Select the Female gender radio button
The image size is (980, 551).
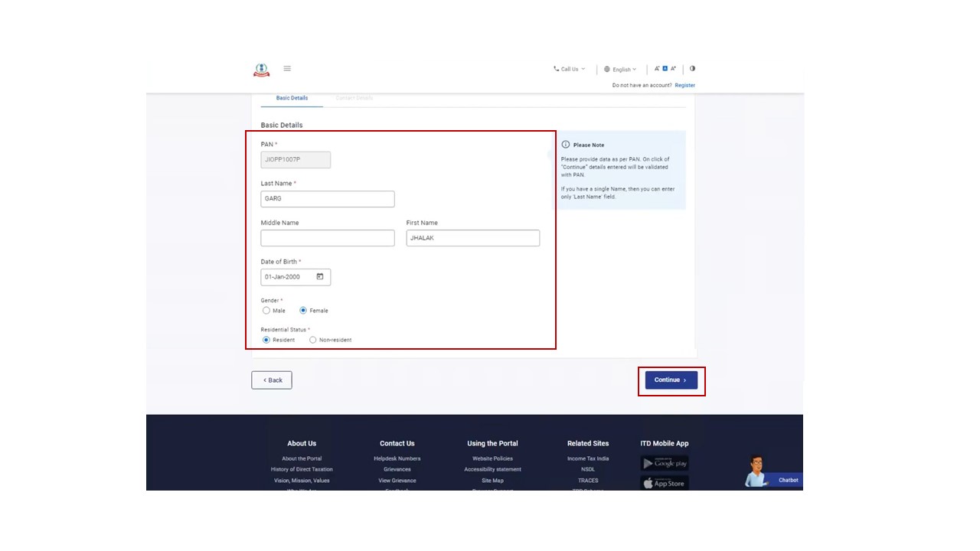tap(303, 311)
